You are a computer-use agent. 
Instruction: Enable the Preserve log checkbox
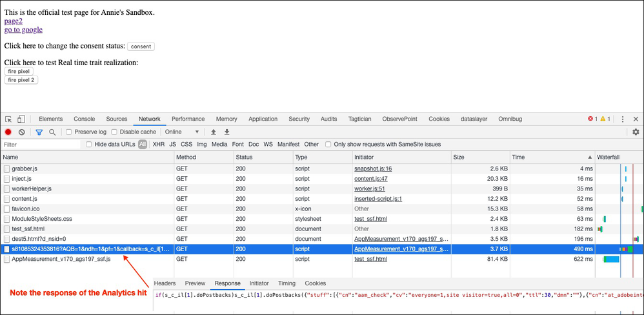click(68, 132)
